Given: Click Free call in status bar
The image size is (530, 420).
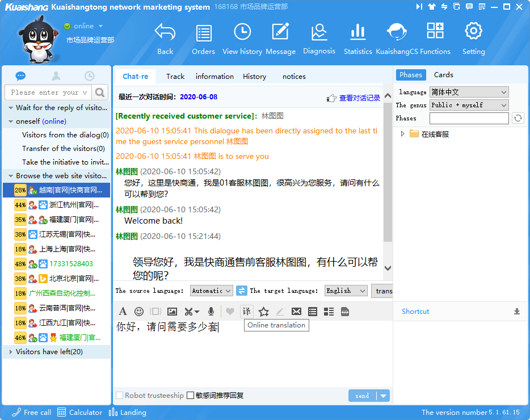Looking at the screenshot, I should click(31, 412).
